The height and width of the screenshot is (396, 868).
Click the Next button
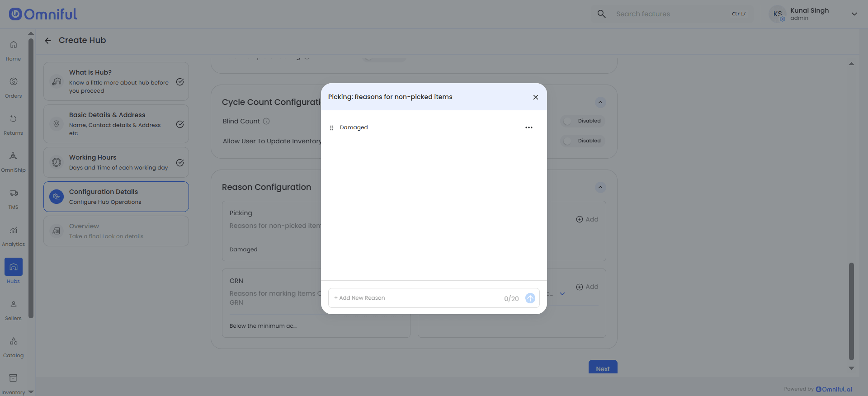(x=603, y=368)
